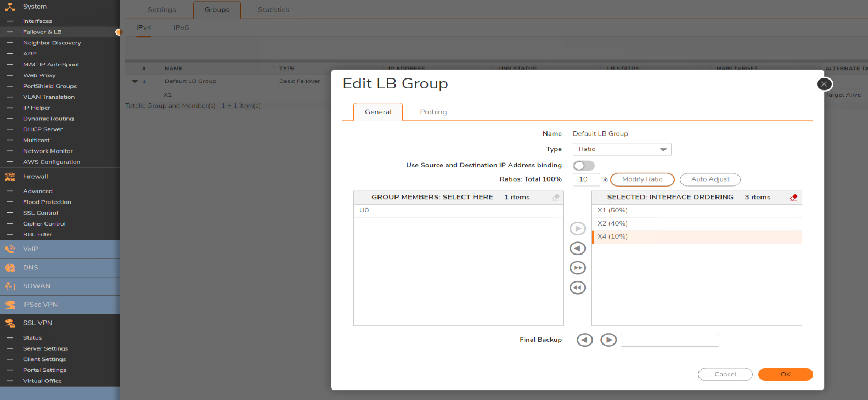The image size is (868, 400).
Task: Collapse the Default LB Group row arrow
Action: [x=135, y=81]
